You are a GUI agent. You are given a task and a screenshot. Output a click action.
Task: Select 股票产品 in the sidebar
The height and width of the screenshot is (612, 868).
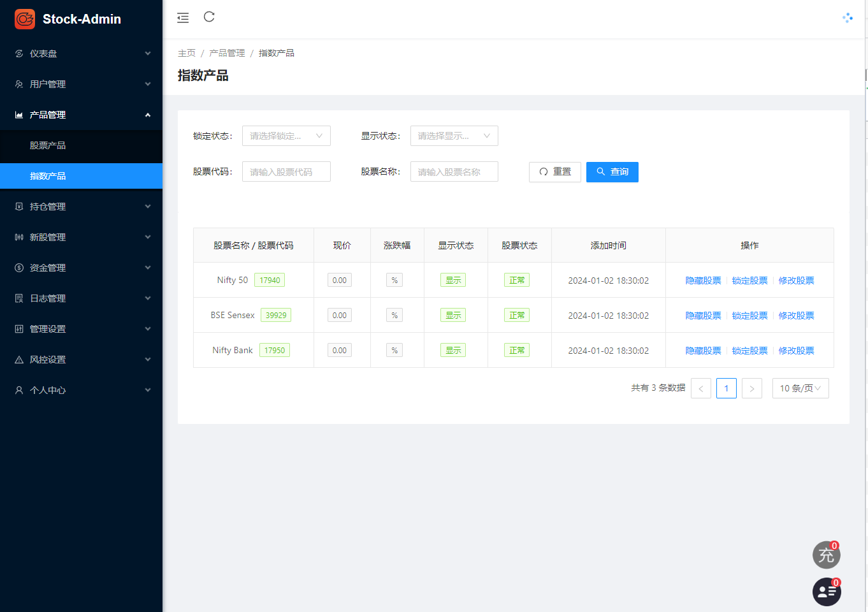(47, 147)
